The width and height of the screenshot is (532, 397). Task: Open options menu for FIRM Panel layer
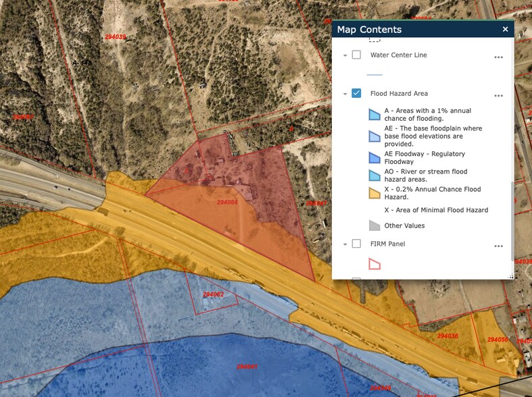pyautogui.click(x=498, y=247)
